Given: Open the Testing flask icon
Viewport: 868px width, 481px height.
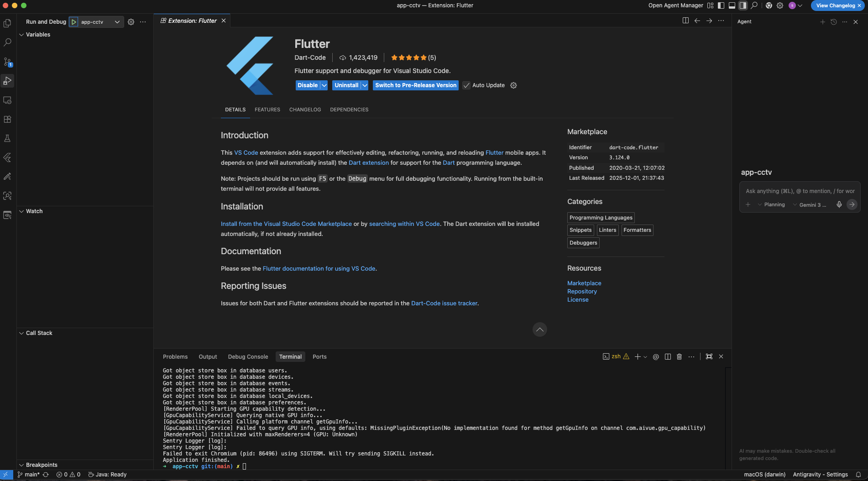Looking at the screenshot, I should [x=7, y=138].
